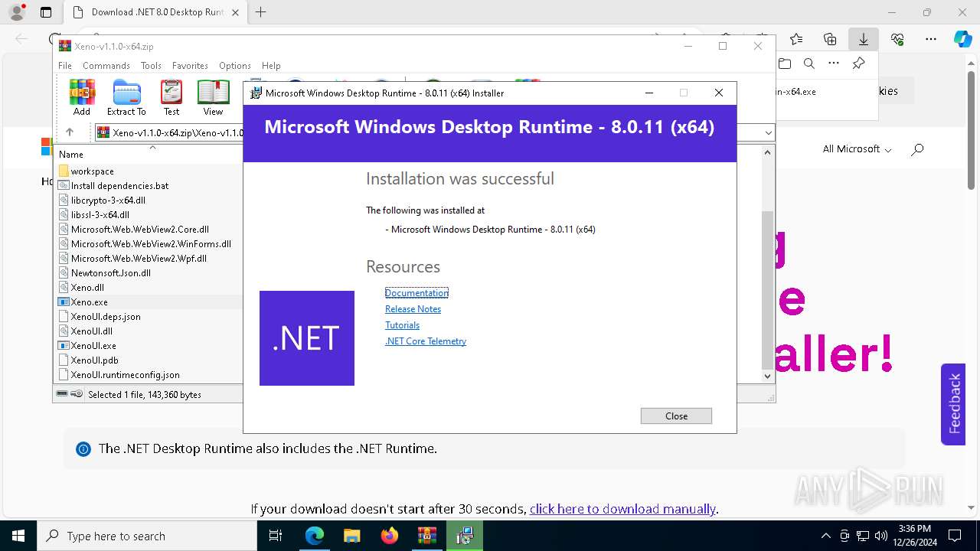
Task: Open Firefox from the taskbar
Action: [390, 536]
